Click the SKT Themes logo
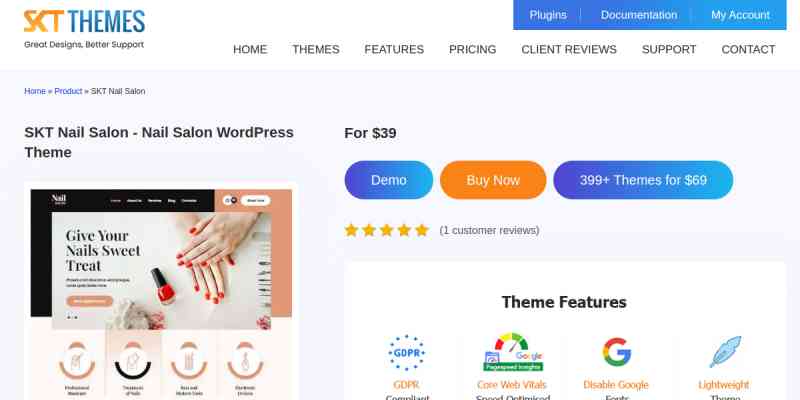 tap(85, 29)
